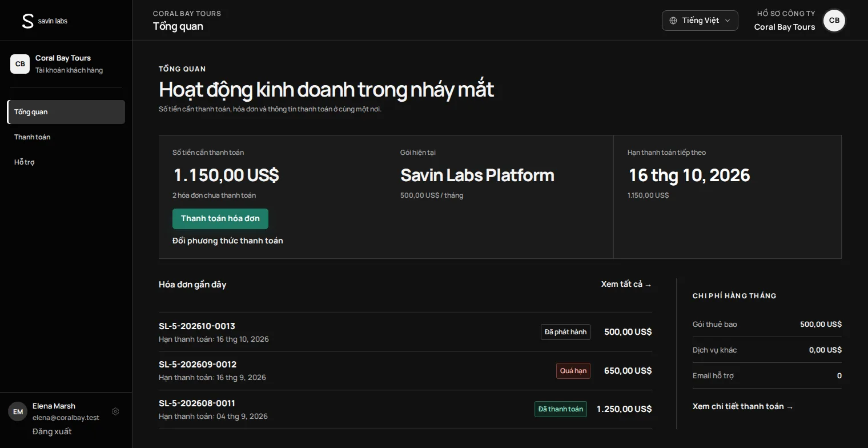868x448 pixels.
Task: Click the Quá hạn status badge
Action: click(573, 371)
